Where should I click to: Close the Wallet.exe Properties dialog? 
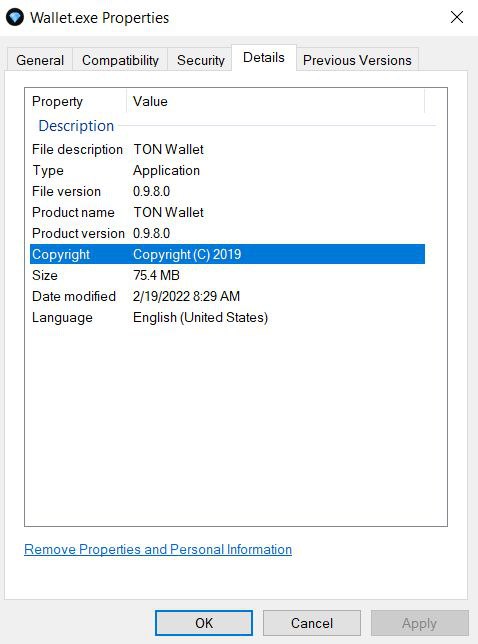(457, 17)
